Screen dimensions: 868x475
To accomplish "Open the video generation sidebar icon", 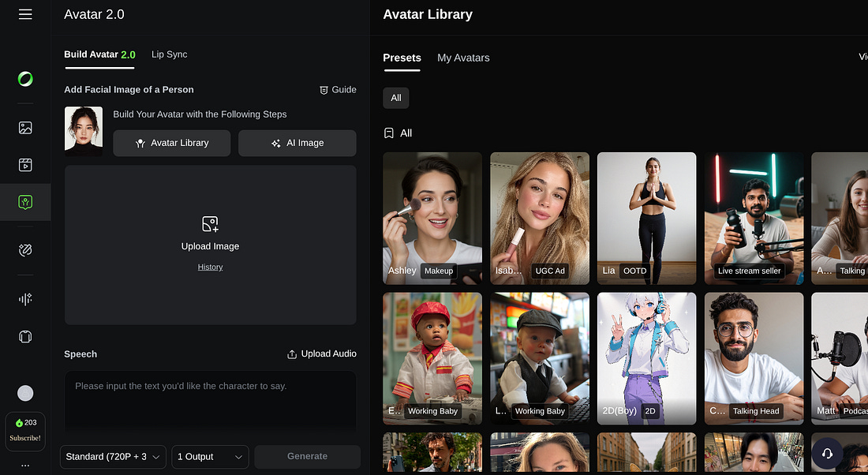I will coord(25,164).
